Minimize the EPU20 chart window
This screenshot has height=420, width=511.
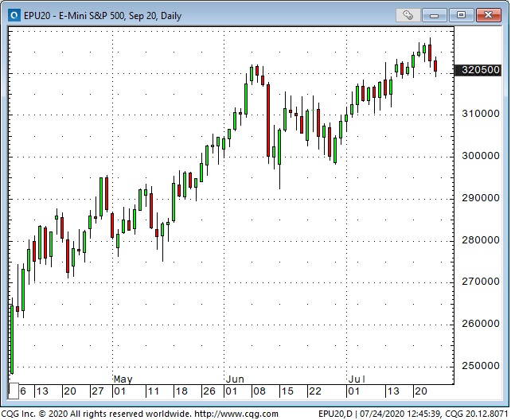[x=435, y=15]
